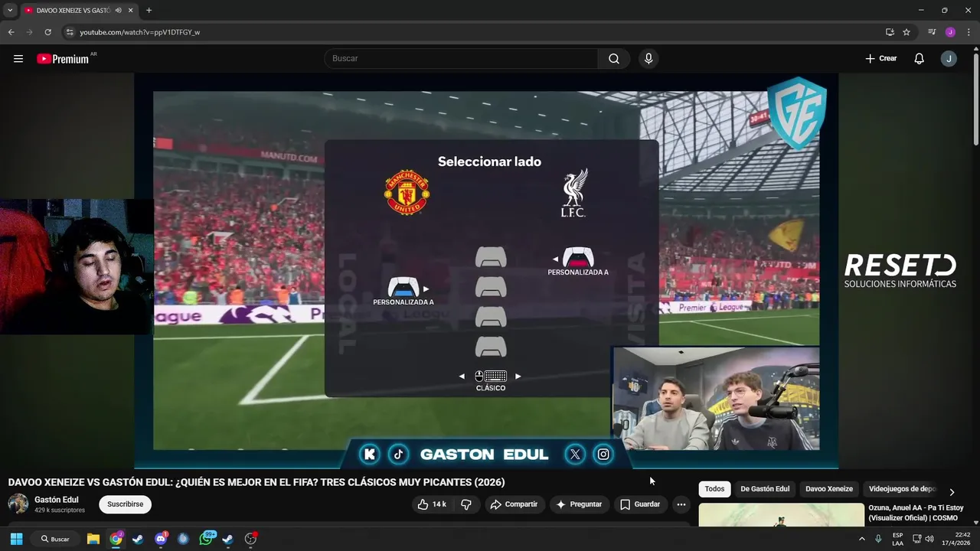This screenshot has width=980, height=551.
Task: Select the De Gastón Edul chip
Action: (765, 489)
